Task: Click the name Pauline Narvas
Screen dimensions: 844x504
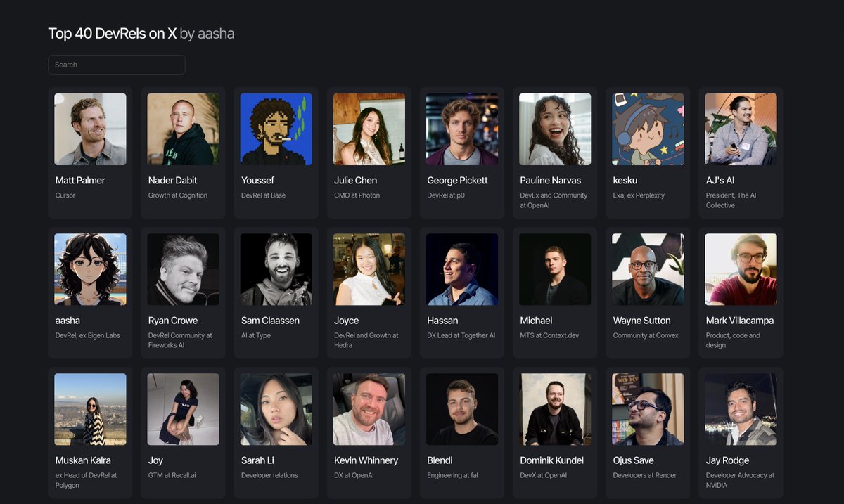Action: pyautogui.click(x=551, y=181)
